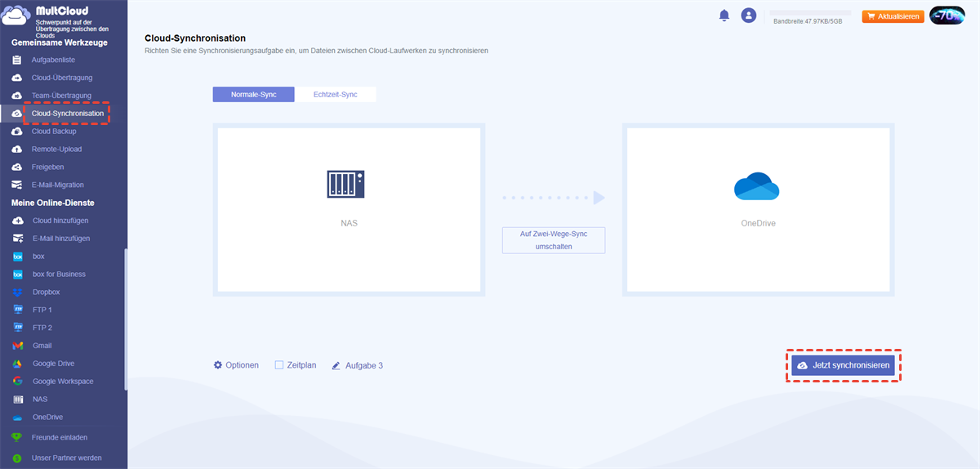
Task: Open FTP 1 in the services list
Action: pyautogui.click(x=42, y=310)
